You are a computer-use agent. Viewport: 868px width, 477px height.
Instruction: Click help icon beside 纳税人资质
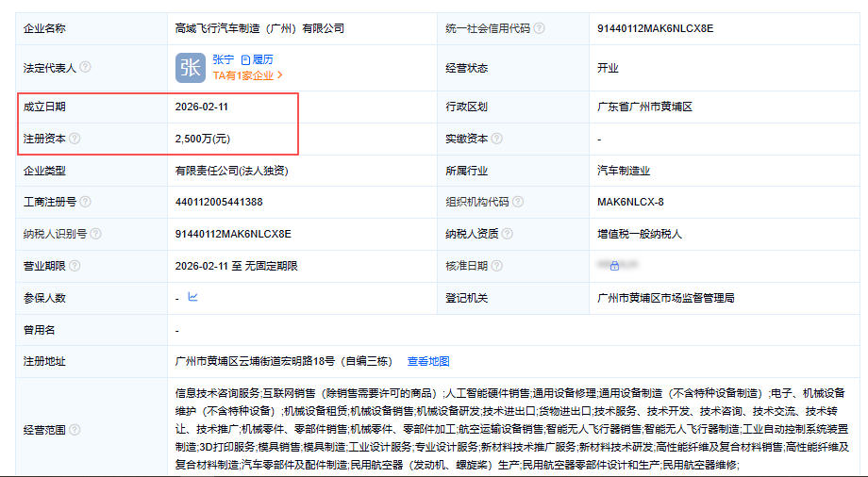tap(507, 234)
